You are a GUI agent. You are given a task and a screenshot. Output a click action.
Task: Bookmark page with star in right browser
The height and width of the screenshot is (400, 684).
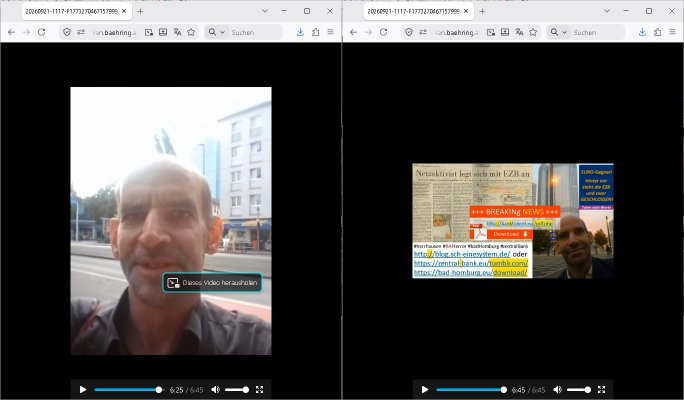point(533,32)
